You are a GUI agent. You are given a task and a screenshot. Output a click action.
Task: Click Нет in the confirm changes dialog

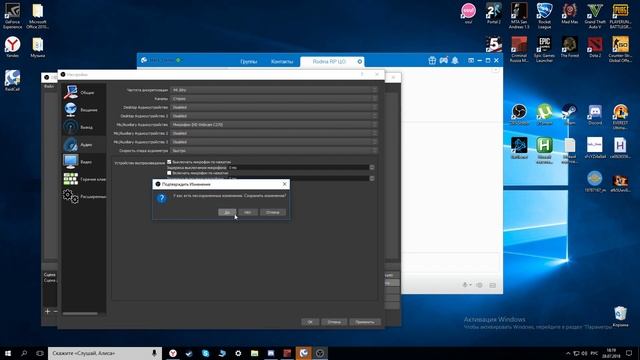coord(248,212)
